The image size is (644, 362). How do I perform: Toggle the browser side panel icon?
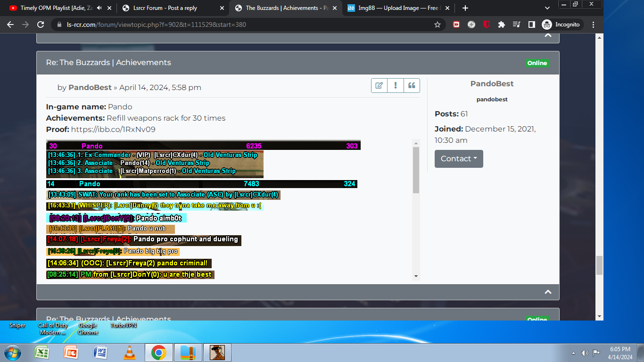pos(532,25)
